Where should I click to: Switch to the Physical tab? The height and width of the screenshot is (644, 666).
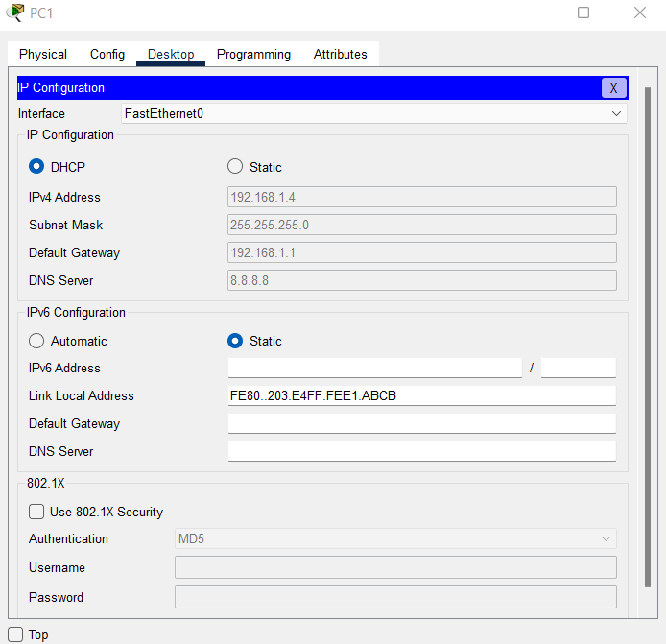(43, 55)
